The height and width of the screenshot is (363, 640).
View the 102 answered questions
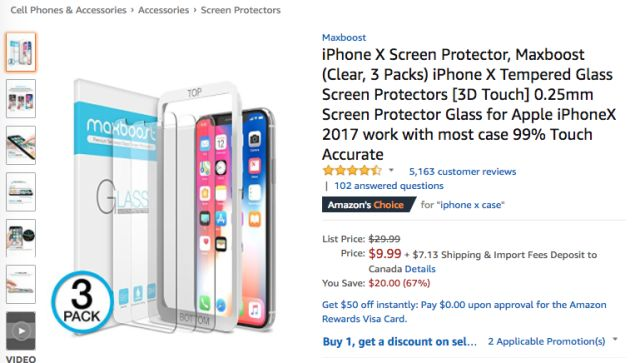389,186
